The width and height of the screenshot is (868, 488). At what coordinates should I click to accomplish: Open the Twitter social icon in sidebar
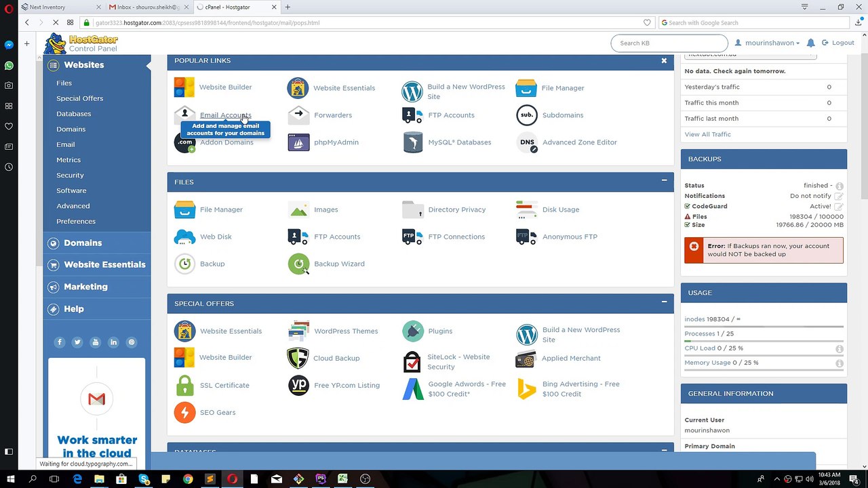[77, 342]
